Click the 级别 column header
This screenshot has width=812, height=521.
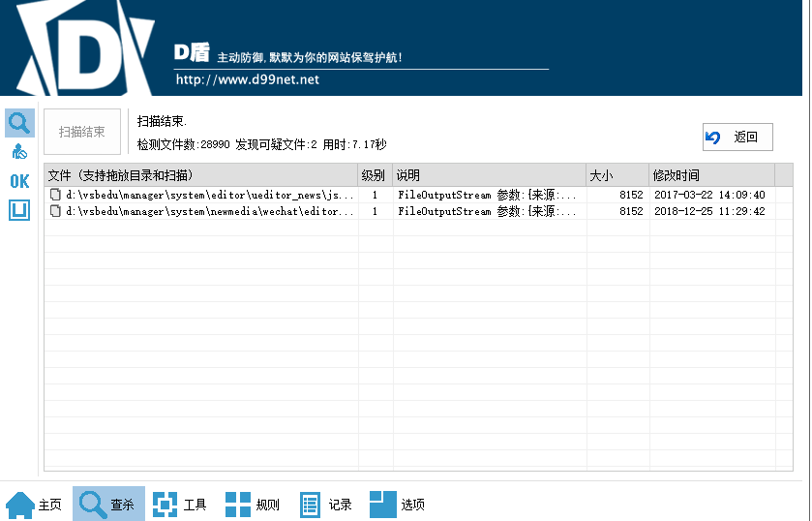coord(375,175)
